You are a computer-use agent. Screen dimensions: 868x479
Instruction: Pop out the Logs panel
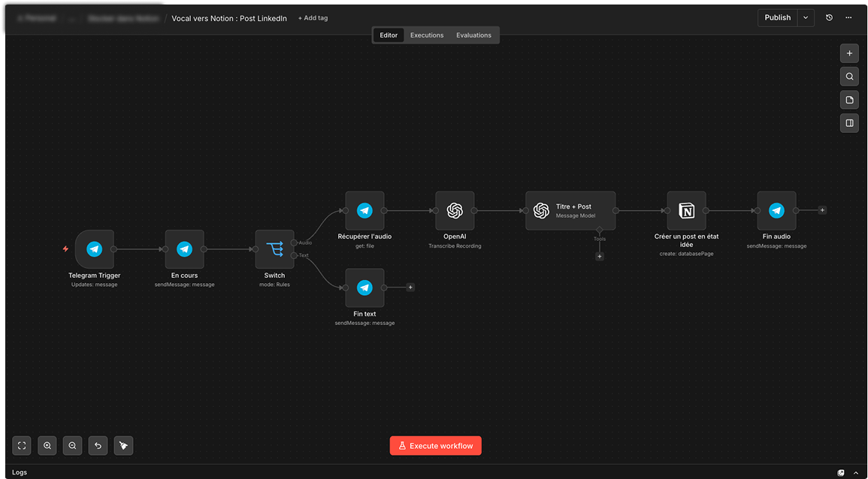tap(842, 473)
